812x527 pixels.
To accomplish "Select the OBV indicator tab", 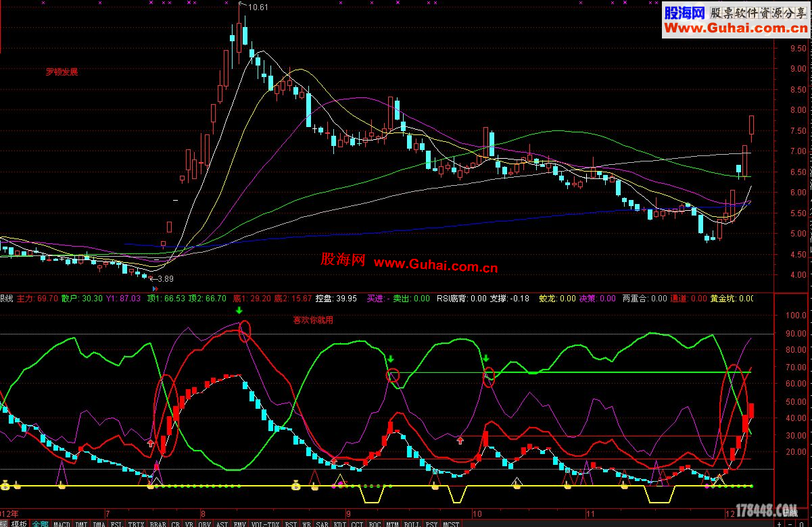I will pyautogui.click(x=205, y=524).
